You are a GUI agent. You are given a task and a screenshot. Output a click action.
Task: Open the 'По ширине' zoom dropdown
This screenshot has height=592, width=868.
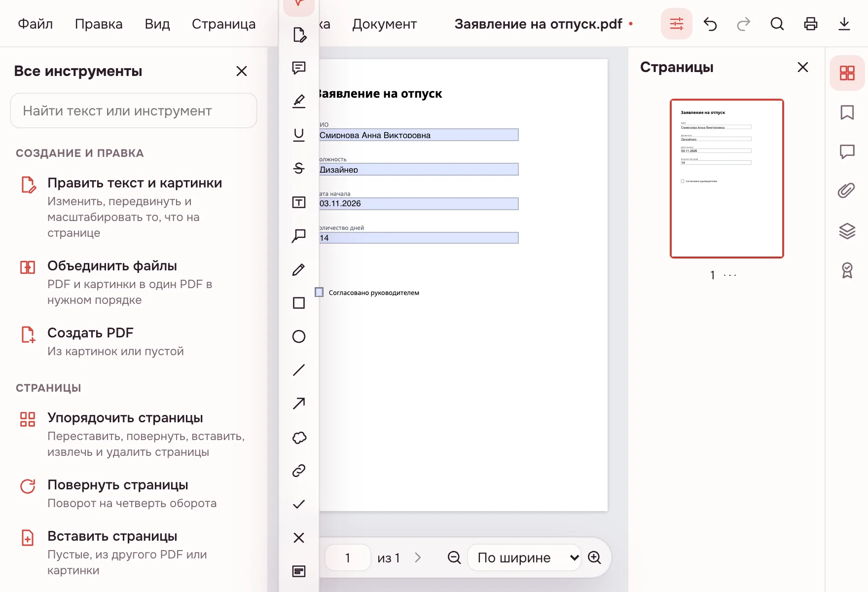524,557
